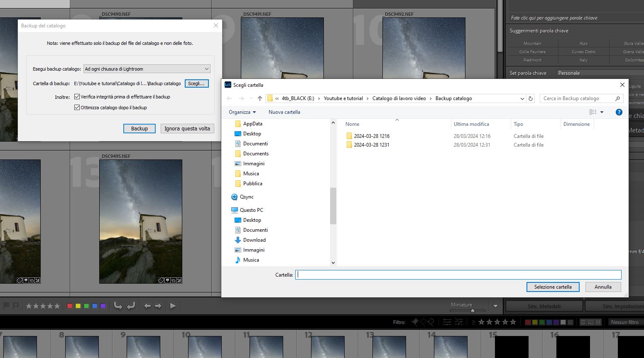The width and height of the screenshot is (644, 358).
Task: Apply red color label in the toolbar
Action: tap(70, 306)
